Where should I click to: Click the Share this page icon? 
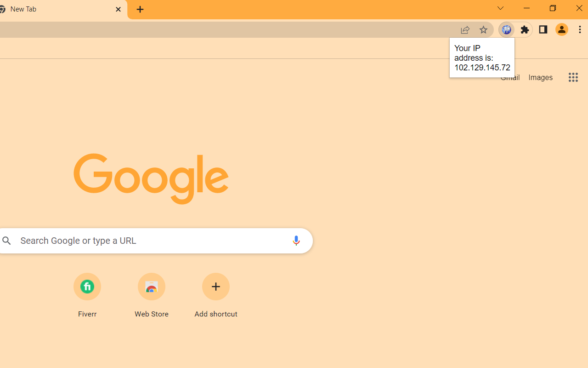pyautogui.click(x=465, y=29)
